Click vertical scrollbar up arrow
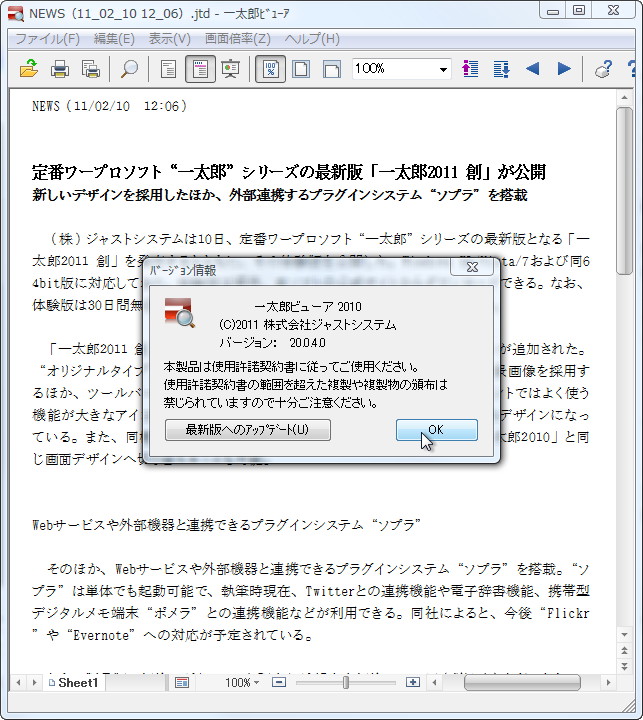643x720 pixels. [624, 97]
